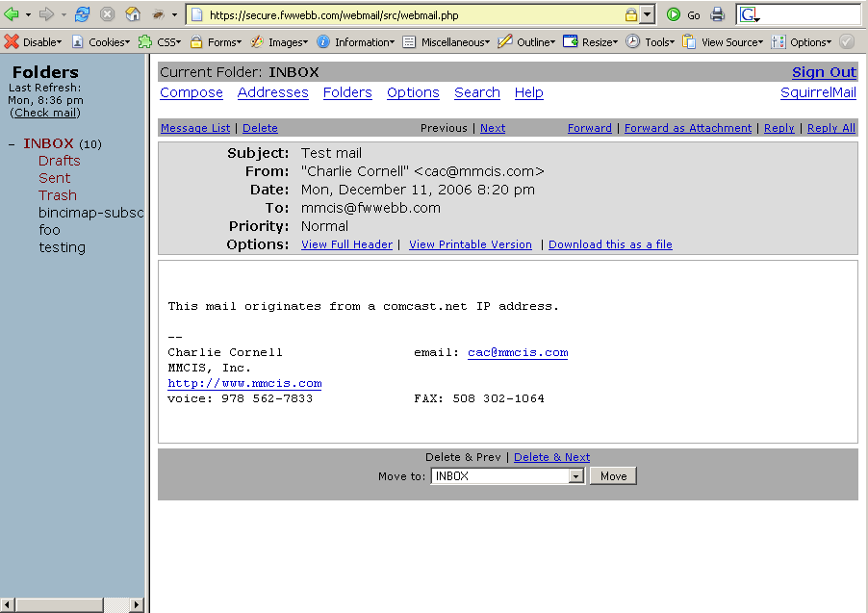This screenshot has height=613, width=868.
Task: Select the Trash folder in sidebar
Action: [58, 195]
